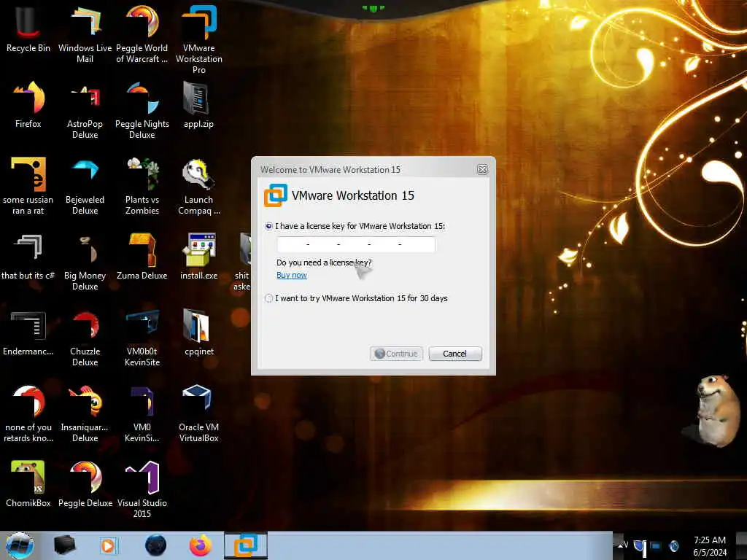This screenshot has height=560, width=747.
Task: Select VM0 KevinSi... desktop icon
Action: [142, 413]
